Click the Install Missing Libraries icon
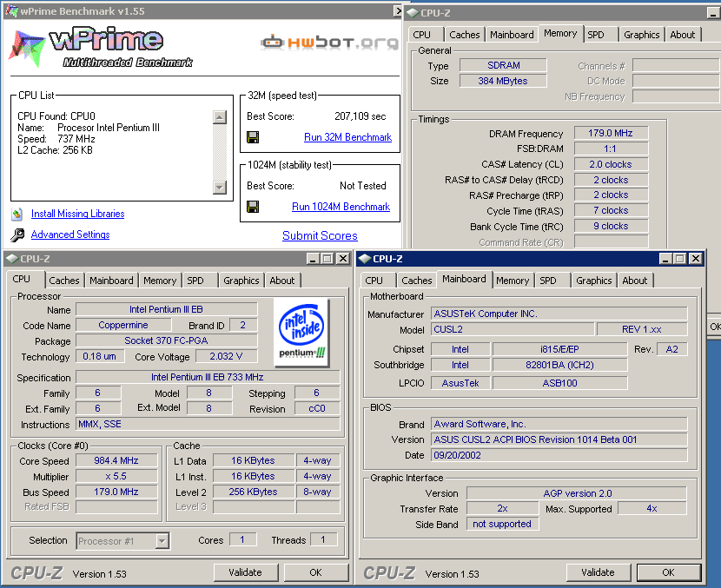Image resolution: width=721 pixels, height=588 pixels. point(17,214)
